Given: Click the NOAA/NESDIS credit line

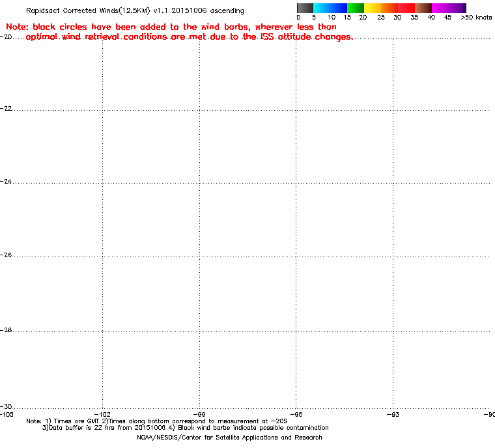Looking at the screenshot, I should tap(229, 438).
